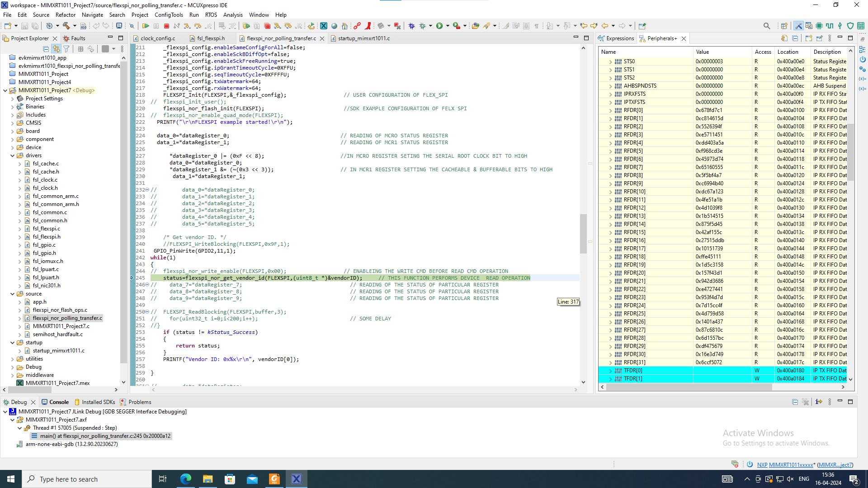Suspend the running program using pause icon
868x488 pixels.
(156, 26)
